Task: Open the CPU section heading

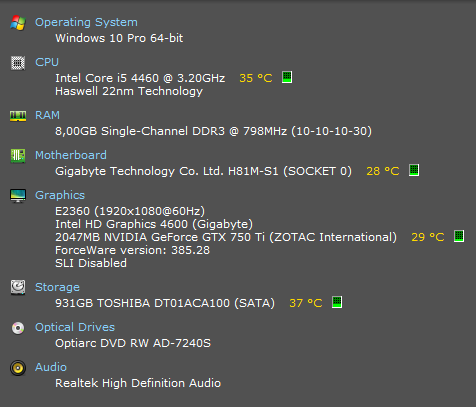Action: coord(47,62)
